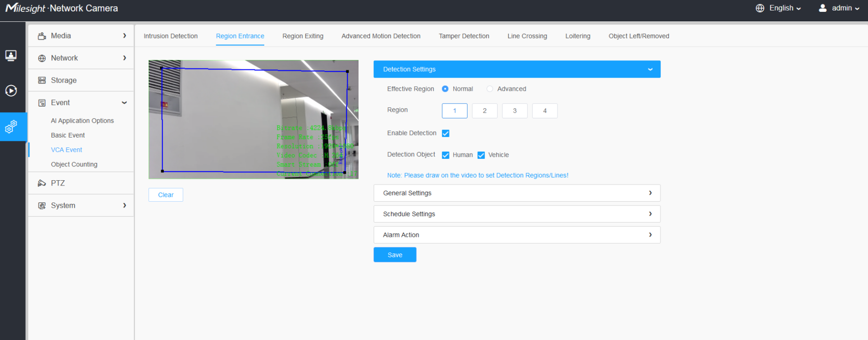Switch to the Intrusion Detection tab
Image resolution: width=868 pixels, height=340 pixels.
170,36
